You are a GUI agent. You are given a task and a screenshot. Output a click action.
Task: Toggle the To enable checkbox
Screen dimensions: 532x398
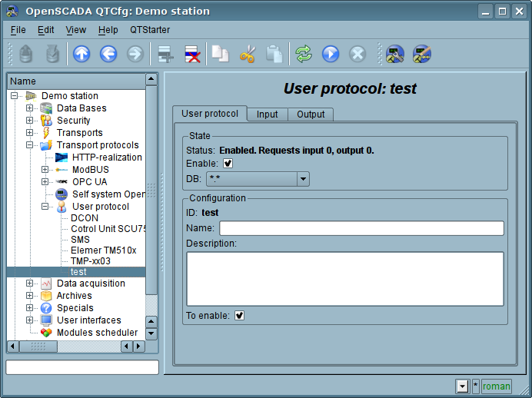(x=239, y=316)
